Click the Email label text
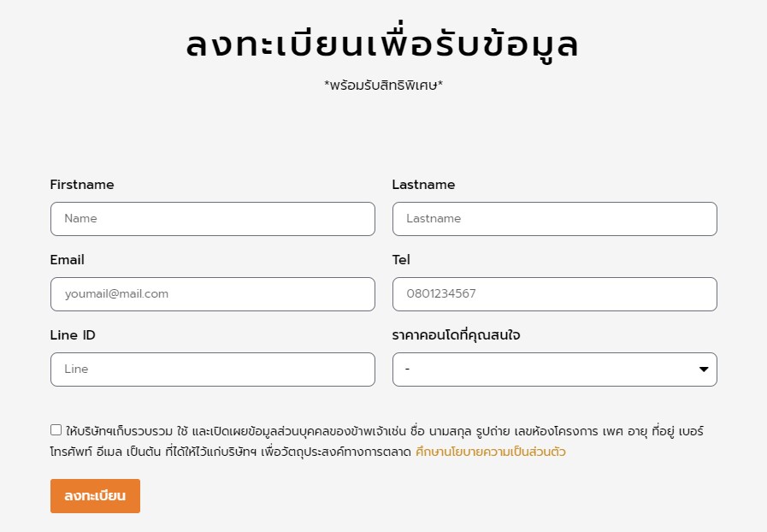This screenshot has height=532, width=767. 67,260
